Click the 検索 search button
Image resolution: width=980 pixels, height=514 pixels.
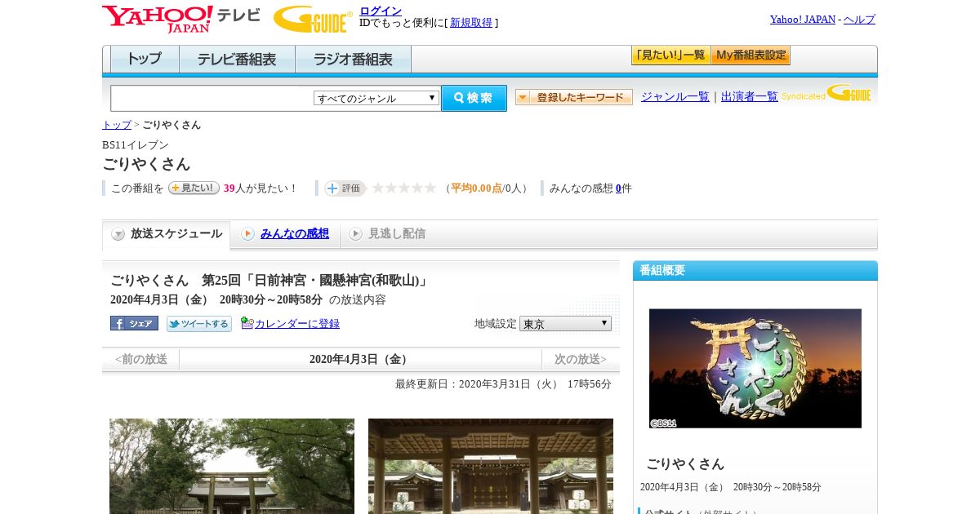coord(474,98)
